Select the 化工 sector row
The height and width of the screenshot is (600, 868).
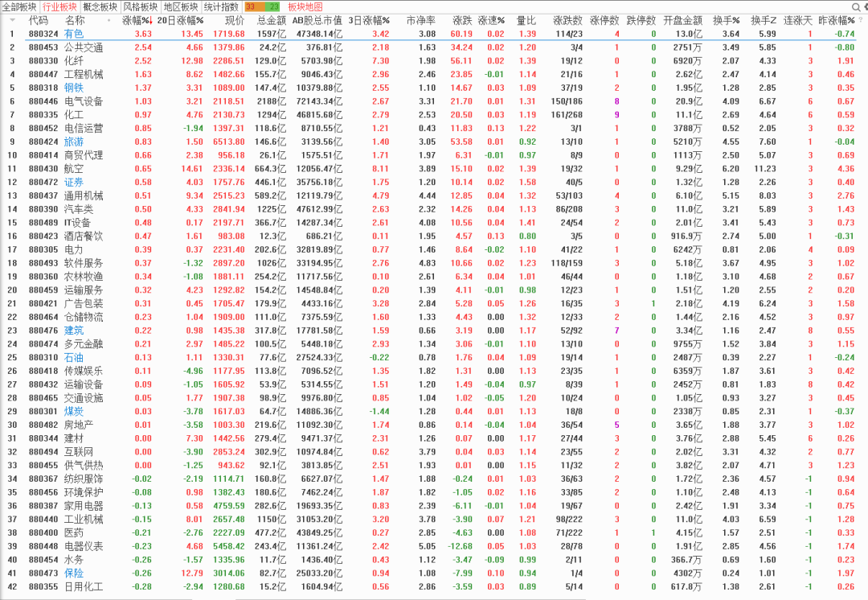[434, 115]
